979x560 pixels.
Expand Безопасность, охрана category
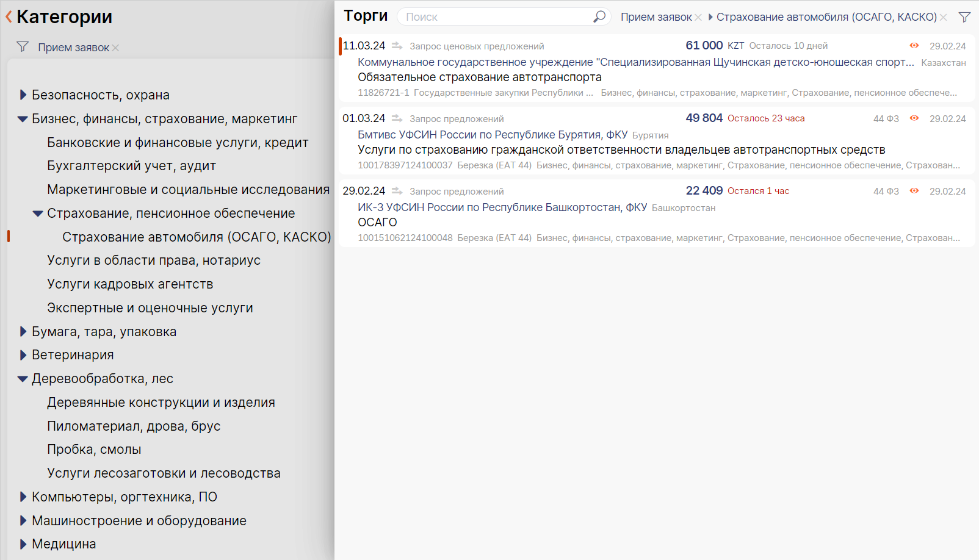pos(23,95)
